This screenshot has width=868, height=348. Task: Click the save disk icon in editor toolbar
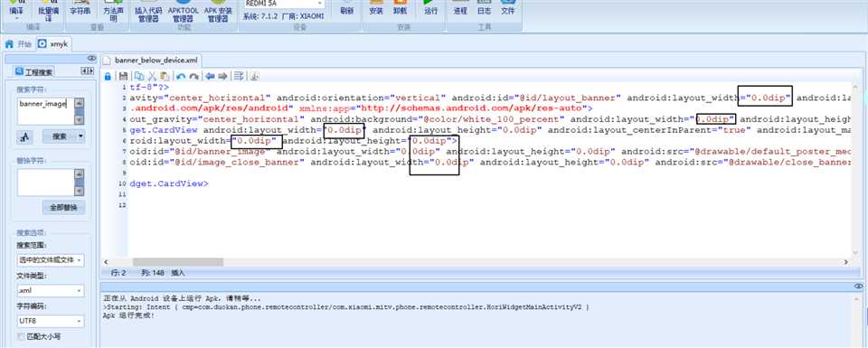click(124, 76)
